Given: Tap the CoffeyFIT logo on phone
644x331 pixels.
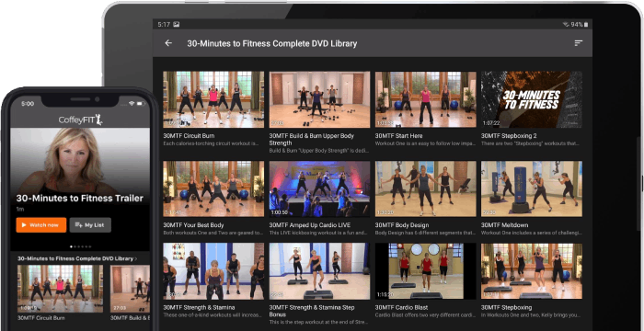Looking at the screenshot, I should 80,120.
